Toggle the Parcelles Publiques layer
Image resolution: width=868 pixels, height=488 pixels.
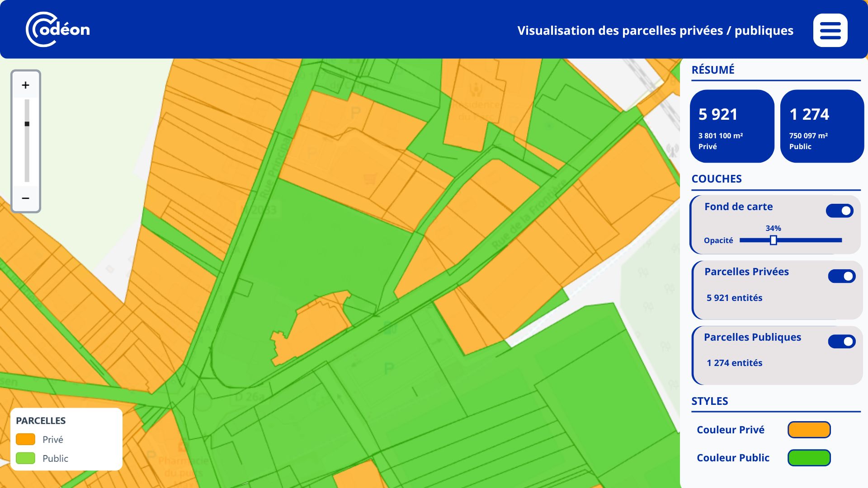[x=841, y=341]
